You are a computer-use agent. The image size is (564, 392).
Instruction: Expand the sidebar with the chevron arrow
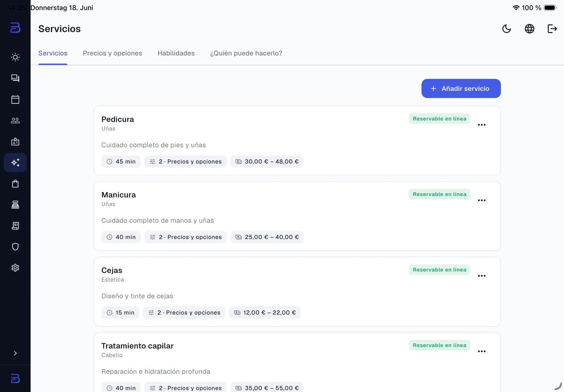(x=15, y=353)
